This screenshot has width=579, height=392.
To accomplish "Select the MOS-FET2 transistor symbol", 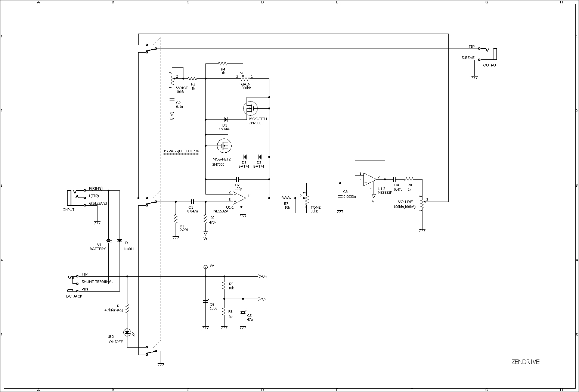I will (224, 146).
